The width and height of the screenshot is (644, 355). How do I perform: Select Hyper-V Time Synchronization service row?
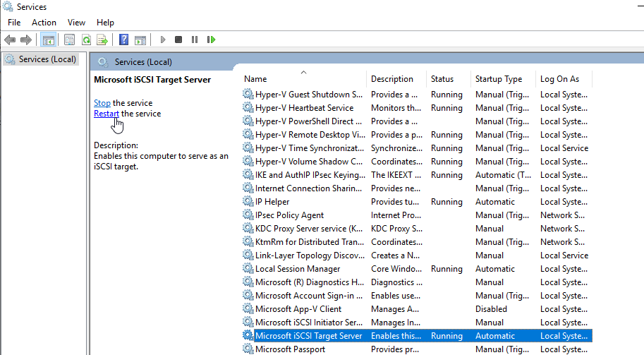(x=417, y=148)
